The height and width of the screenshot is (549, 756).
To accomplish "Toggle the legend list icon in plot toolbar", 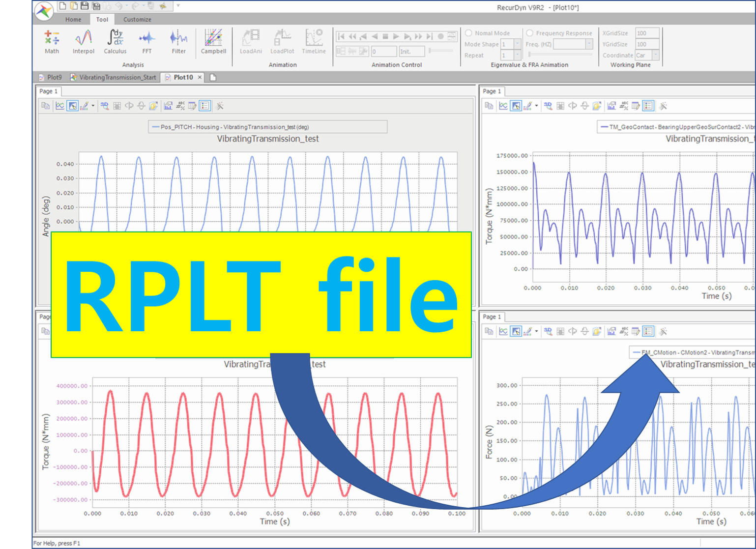I will [205, 105].
